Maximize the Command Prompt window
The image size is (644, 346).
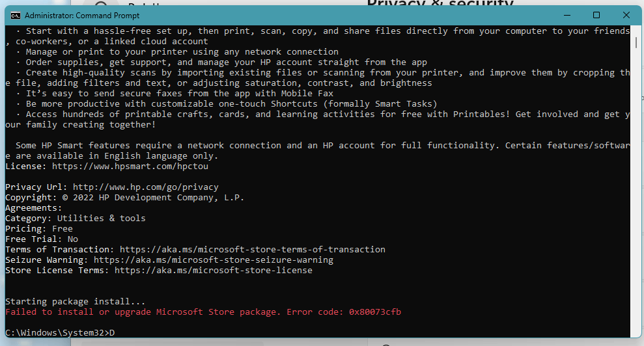click(x=596, y=15)
